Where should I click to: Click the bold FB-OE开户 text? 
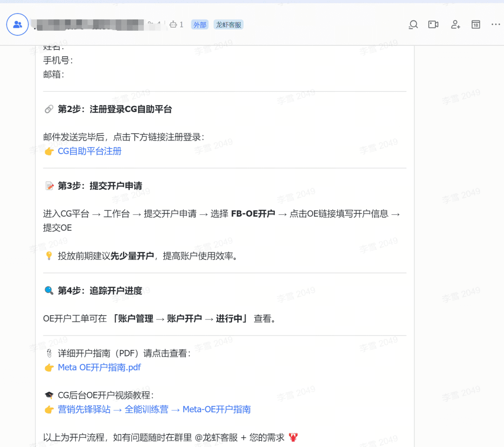point(253,213)
